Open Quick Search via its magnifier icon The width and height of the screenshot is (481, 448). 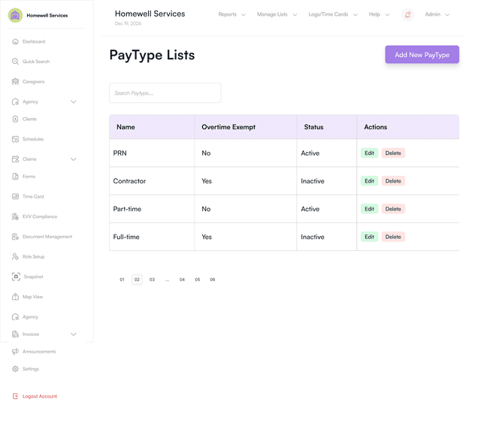pyautogui.click(x=15, y=62)
